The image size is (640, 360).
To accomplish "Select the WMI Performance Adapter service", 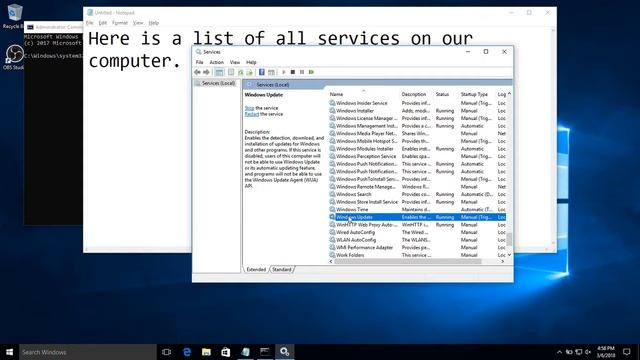I will (418, 247).
